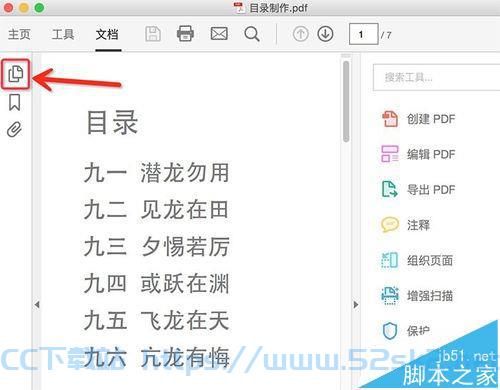Click the page number input field

tap(363, 34)
